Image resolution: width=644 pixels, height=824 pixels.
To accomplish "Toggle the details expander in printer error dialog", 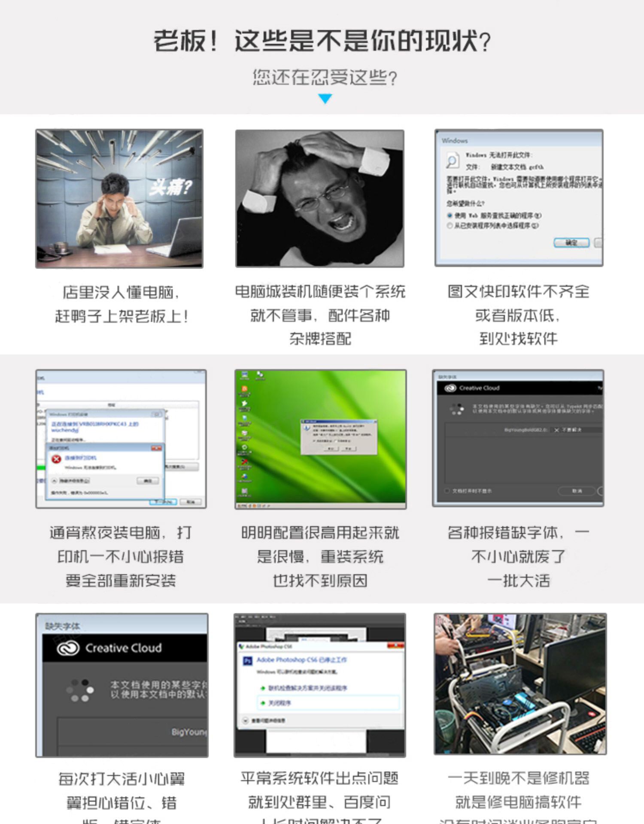I will (x=55, y=481).
